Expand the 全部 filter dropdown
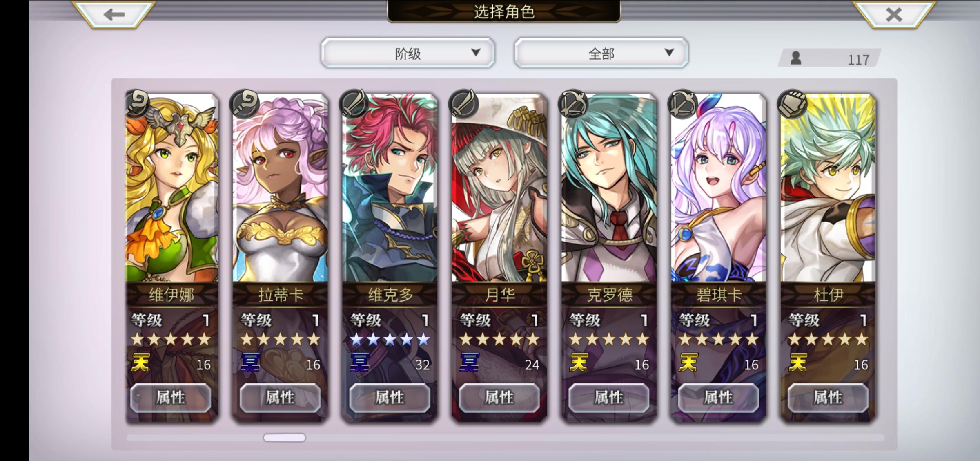Image resolution: width=980 pixels, height=461 pixels. point(601,53)
